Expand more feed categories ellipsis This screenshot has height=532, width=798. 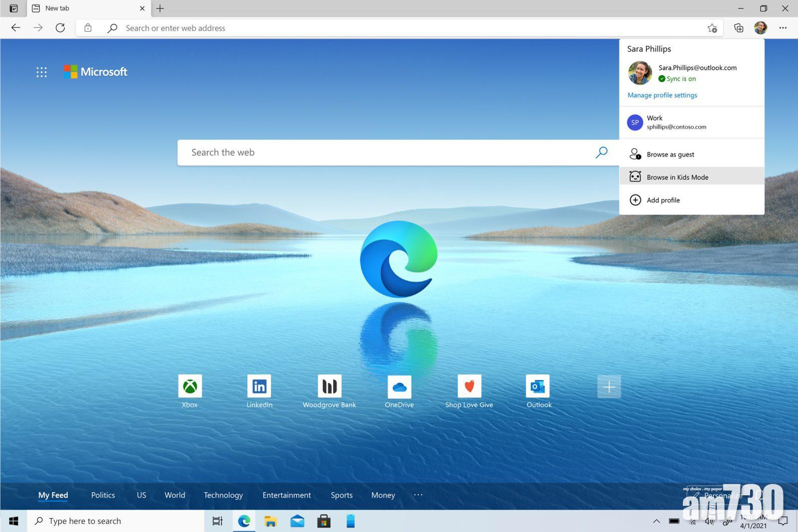tap(418, 495)
